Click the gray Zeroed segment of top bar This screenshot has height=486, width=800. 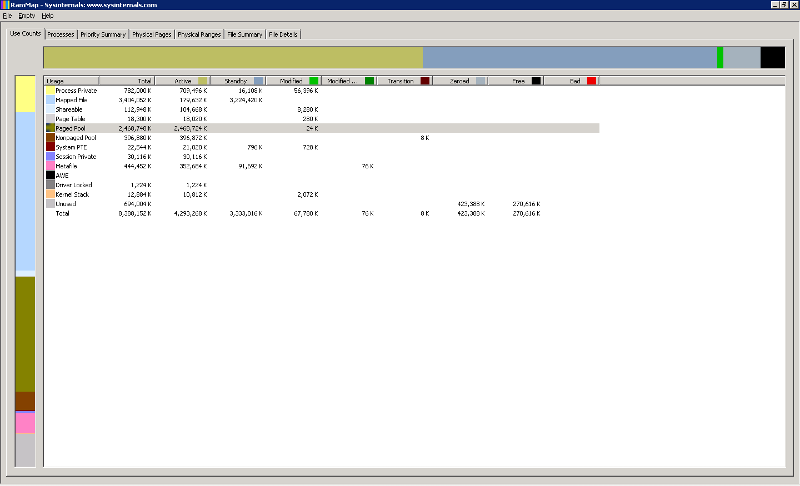(742, 57)
